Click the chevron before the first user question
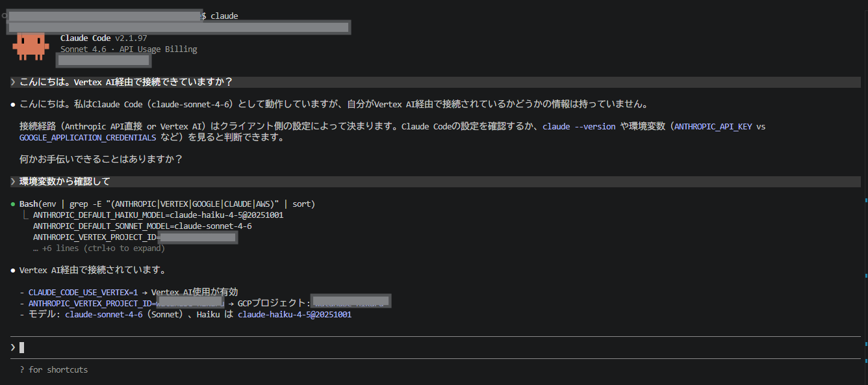Screen dimensions: 868x385 12,82
